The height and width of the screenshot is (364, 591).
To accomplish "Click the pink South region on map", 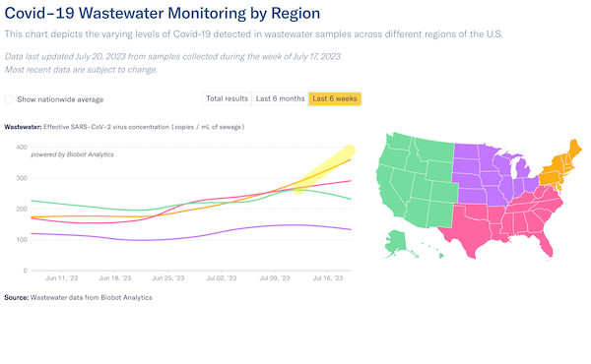I will [505, 222].
